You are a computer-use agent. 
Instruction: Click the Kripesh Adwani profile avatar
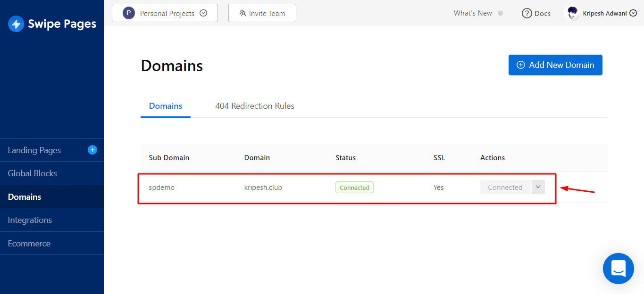click(x=572, y=13)
